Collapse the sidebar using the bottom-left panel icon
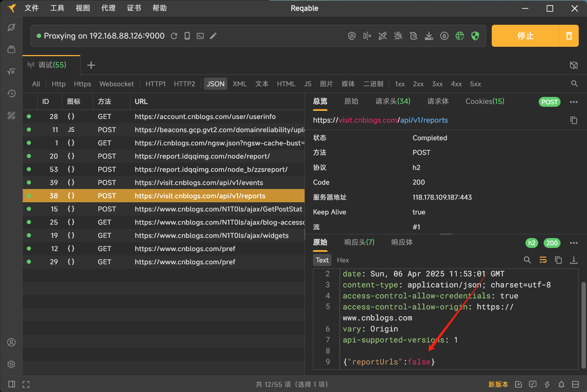Viewport: 587px width, 392px height. coord(12,384)
